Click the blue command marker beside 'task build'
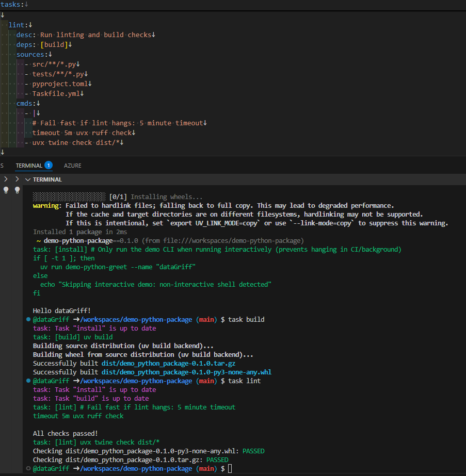This screenshot has width=466, height=476. click(x=28, y=319)
